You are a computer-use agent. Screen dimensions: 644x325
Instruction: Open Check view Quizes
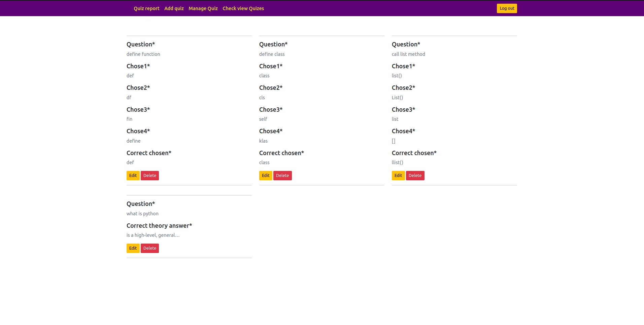(243, 8)
